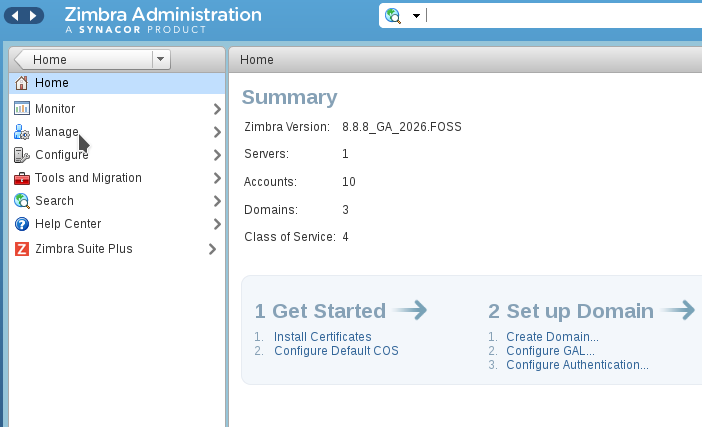Click the 1 Get Started heading

tap(320, 311)
